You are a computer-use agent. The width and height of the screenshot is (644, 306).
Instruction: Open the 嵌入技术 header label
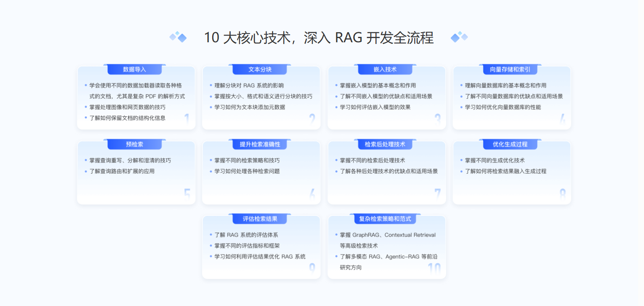click(385, 69)
